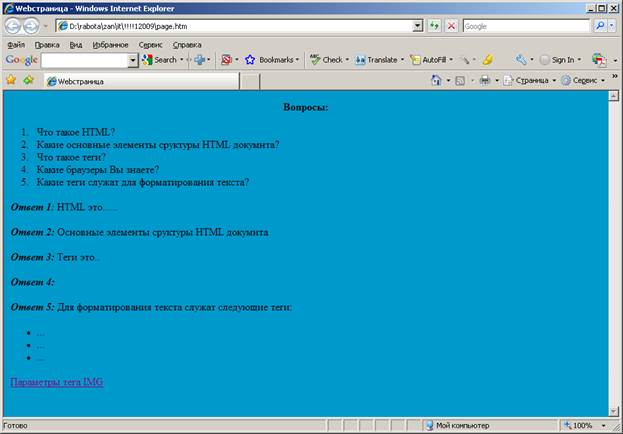The width and height of the screenshot is (623, 434).
Task: Click the AutoFill toolbar button
Action: [431, 60]
